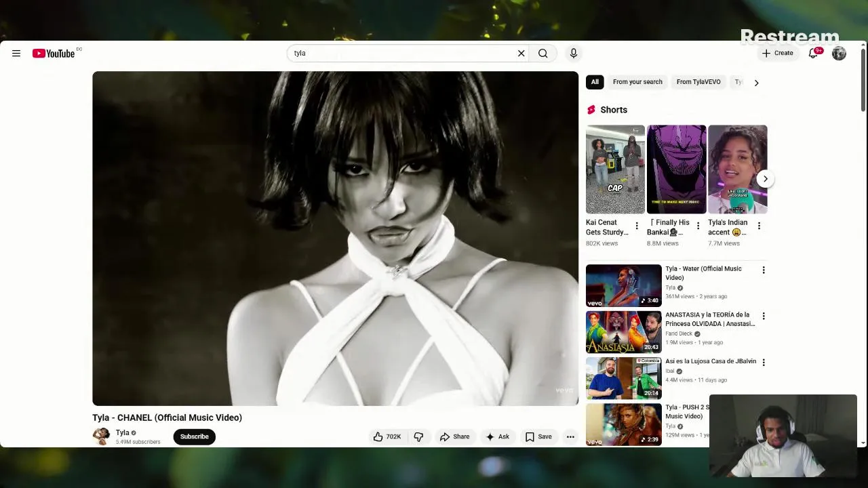
Task: Open the Tyla - Water (Official Music Video) title
Action: (703, 273)
